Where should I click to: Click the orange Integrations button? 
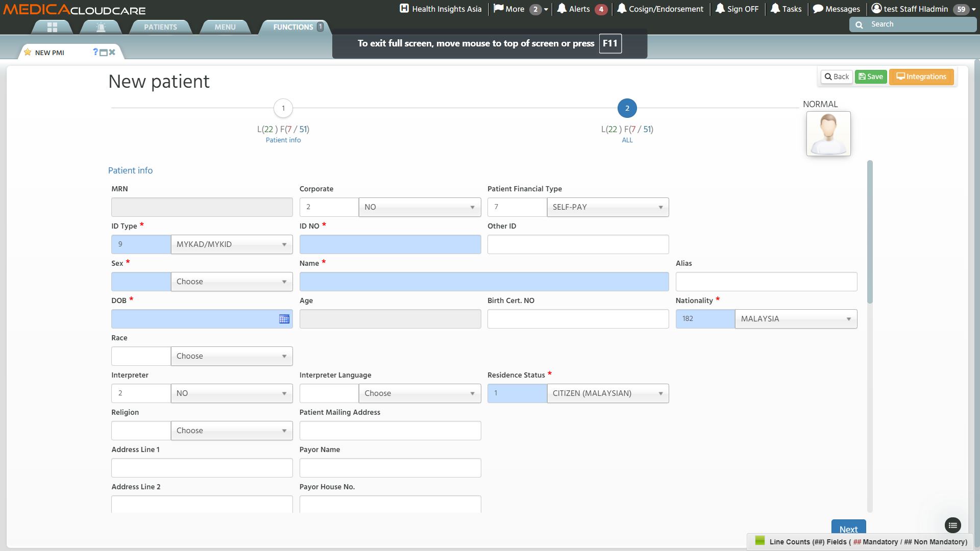pos(921,77)
